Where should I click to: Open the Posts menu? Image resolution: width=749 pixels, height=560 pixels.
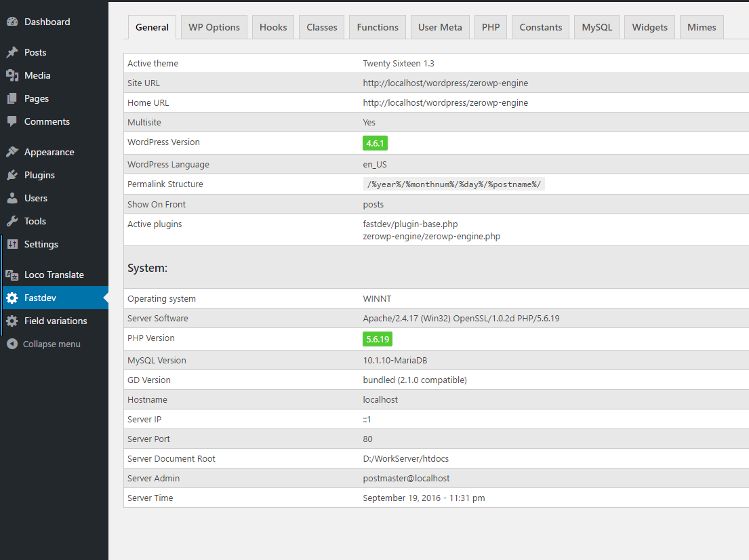[x=35, y=53]
